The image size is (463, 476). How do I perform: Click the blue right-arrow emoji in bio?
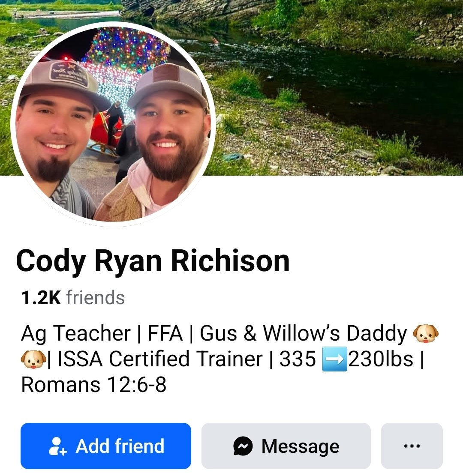click(x=334, y=359)
